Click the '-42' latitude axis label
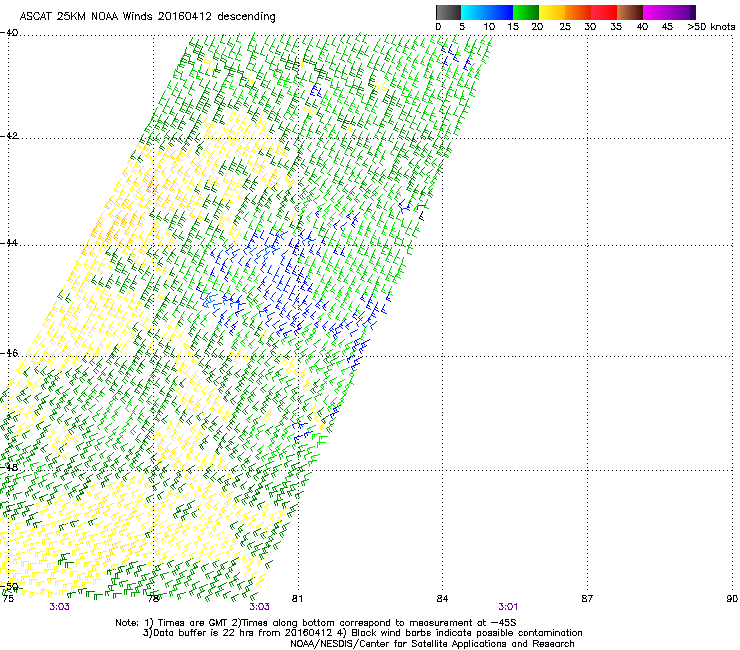Image resolution: width=740 pixels, height=650 pixels. point(9,136)
